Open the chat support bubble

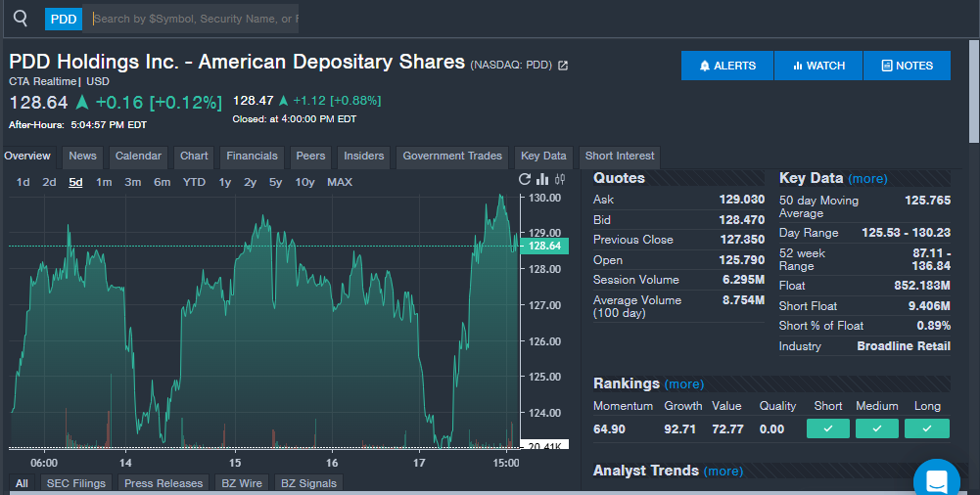[x=936, y=480]
